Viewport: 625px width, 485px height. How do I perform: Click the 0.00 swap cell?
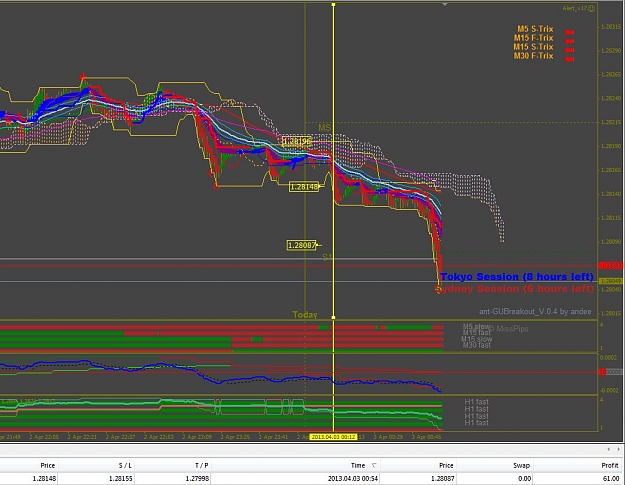[x=525, y=478]
